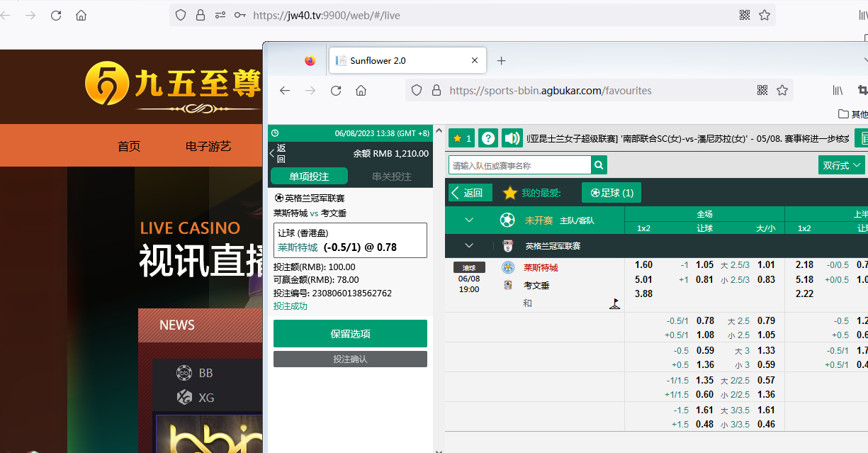This screenshot has height=453, width=868.
Task: Click handicap -0.5/1 odds 0.78
Action: pos(705,321)
